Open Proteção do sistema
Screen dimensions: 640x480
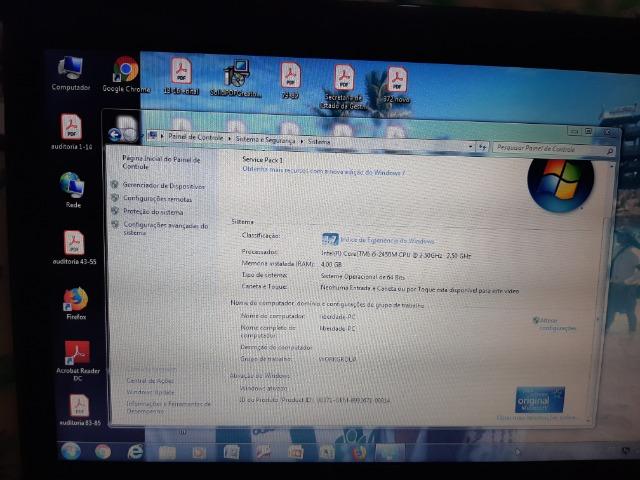point(153,212)
